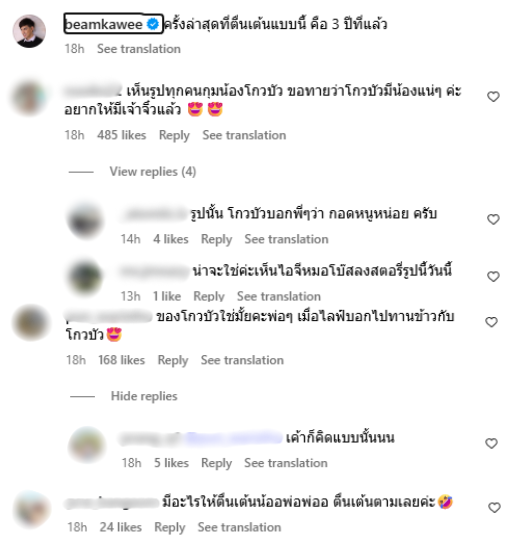Like the reply posted 13h ago
Image resolution: width=528 pixels, height=546 pixels.
coord(493,276)
